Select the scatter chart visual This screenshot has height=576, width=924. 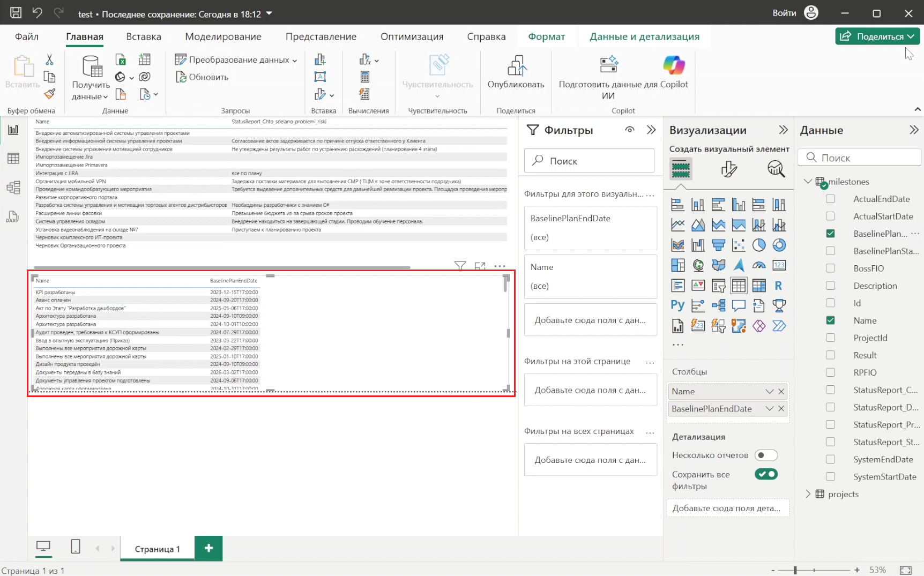(x=739, y=245)
